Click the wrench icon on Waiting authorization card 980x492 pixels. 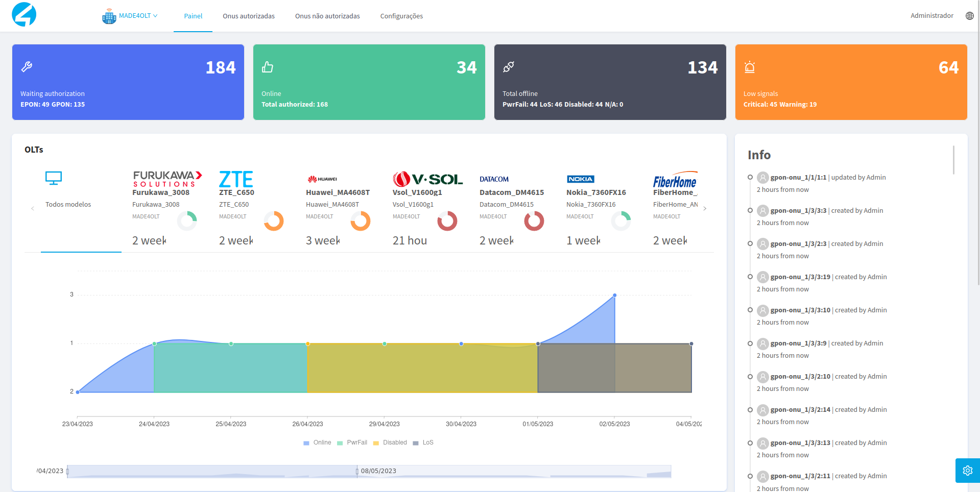[x=27, y=67]
